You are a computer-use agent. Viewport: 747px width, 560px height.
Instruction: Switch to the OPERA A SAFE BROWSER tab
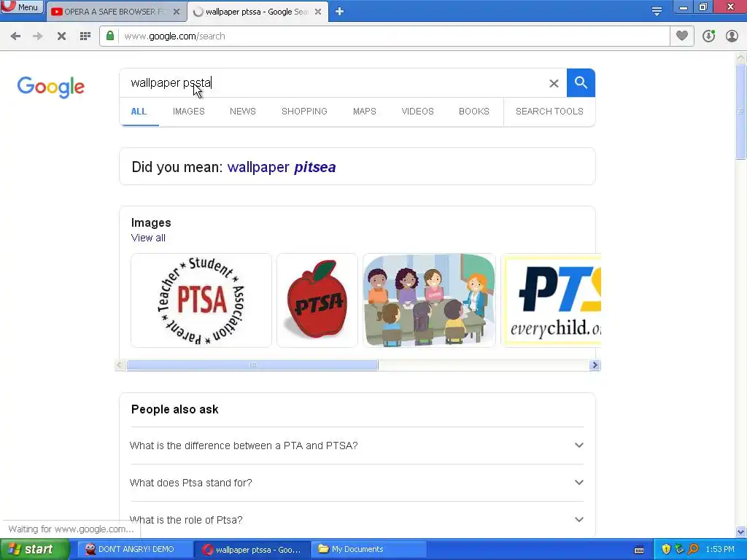(115, 12)
